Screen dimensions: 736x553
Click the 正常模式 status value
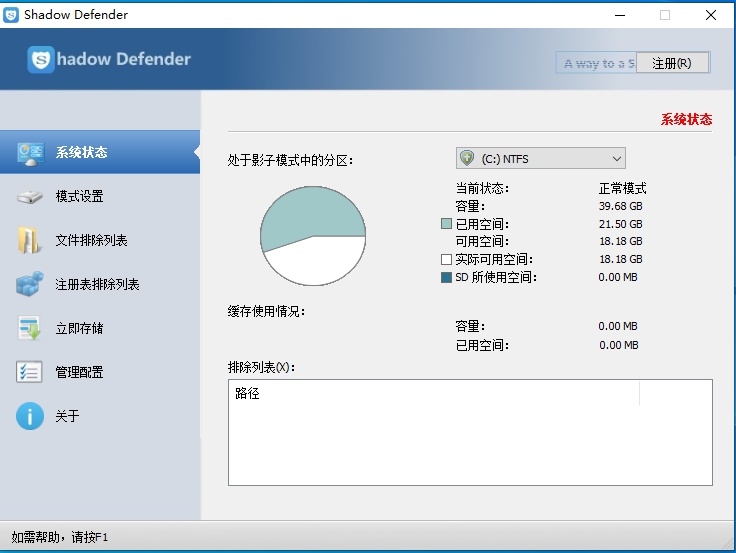coord(622,188)
